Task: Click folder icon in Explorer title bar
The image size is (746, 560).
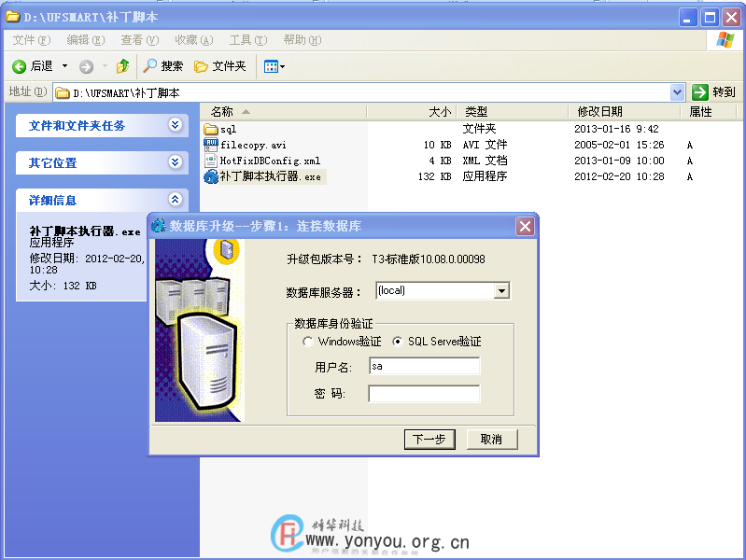Action: pos(13,17)
